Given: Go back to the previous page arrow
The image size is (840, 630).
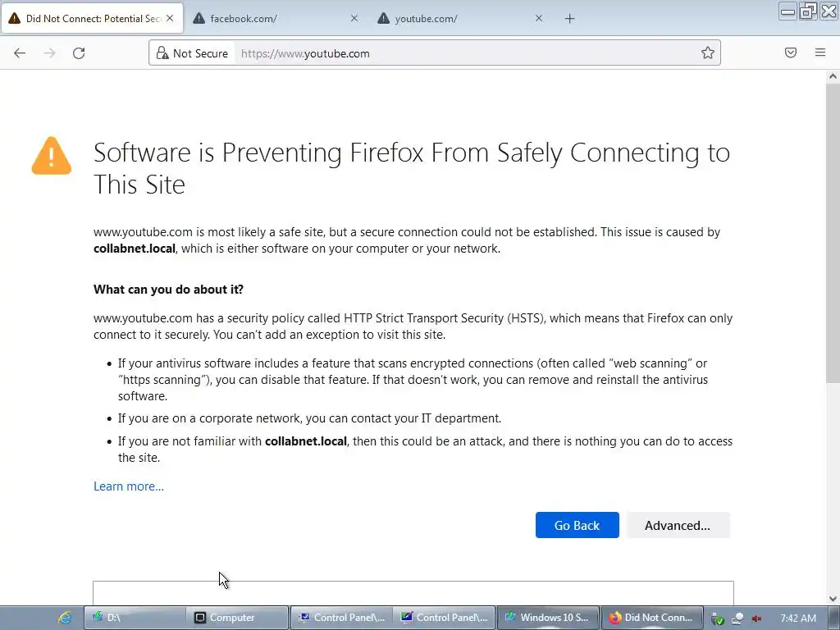Looking at the screenshot, I should (20, 53).
